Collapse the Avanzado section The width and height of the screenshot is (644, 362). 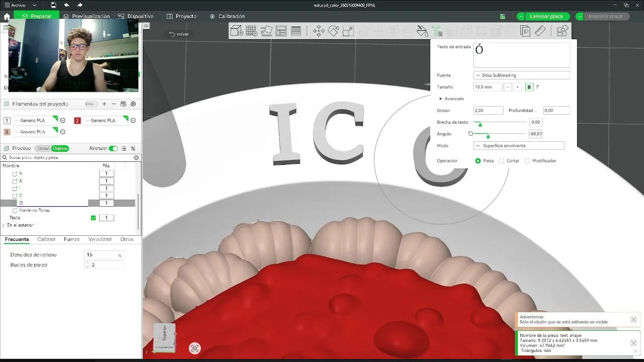452,99
